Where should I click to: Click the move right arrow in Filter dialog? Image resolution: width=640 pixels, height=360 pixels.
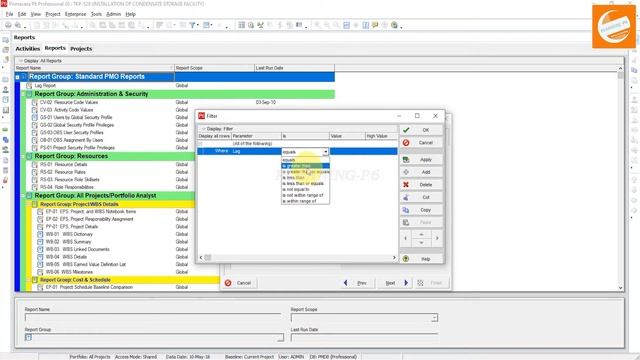[x=437, y=238]
